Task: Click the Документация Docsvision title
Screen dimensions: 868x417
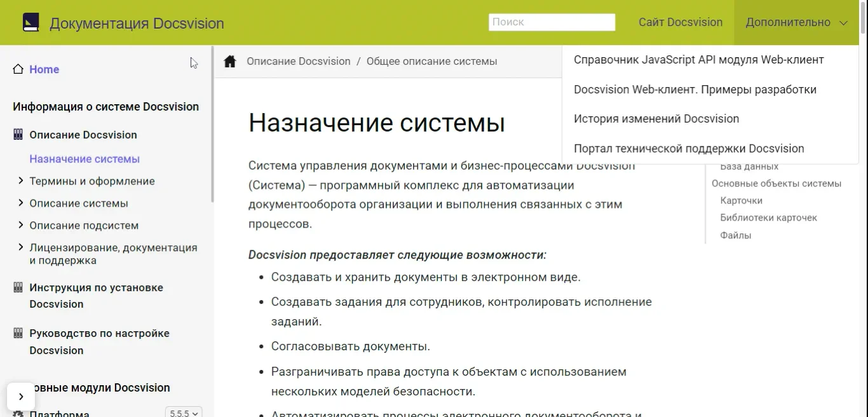Action: [137, 24]
